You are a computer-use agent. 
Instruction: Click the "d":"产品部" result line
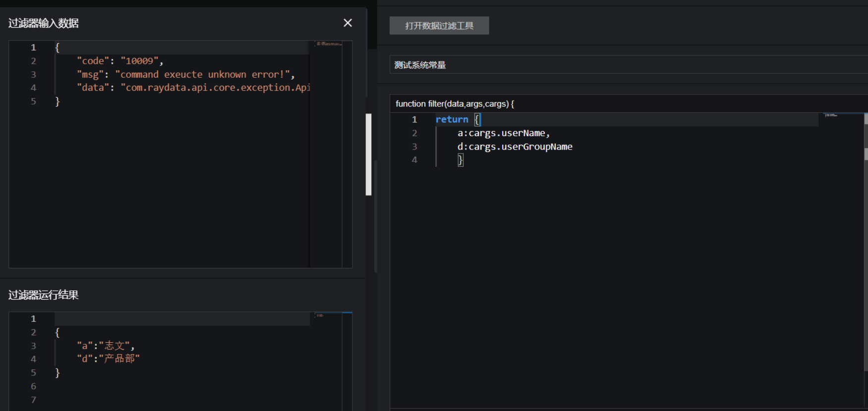pyautogui.click(x=108, y=359)
